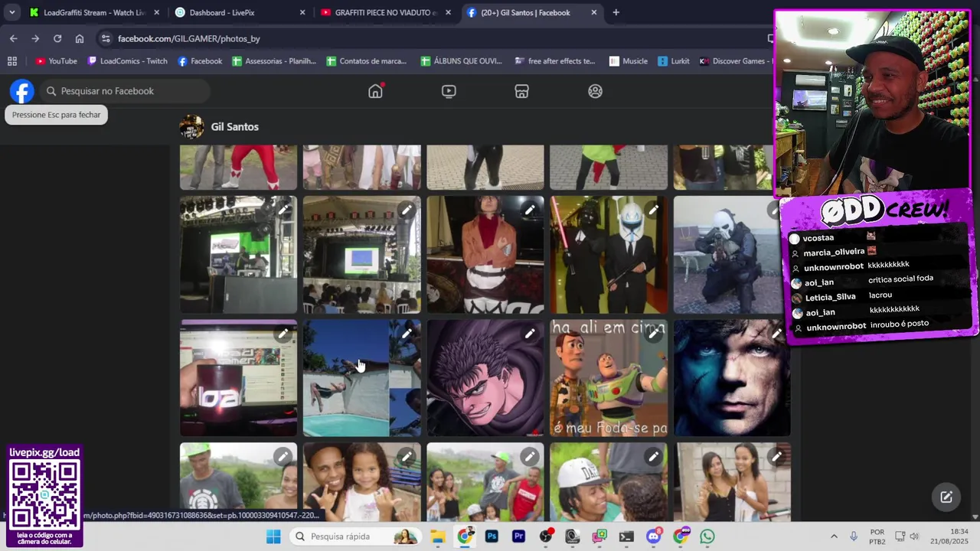Viewport: 980px width, 551px height.
Task: Go to the Facebook Home feed icon
Action: (x=375, y=91)
